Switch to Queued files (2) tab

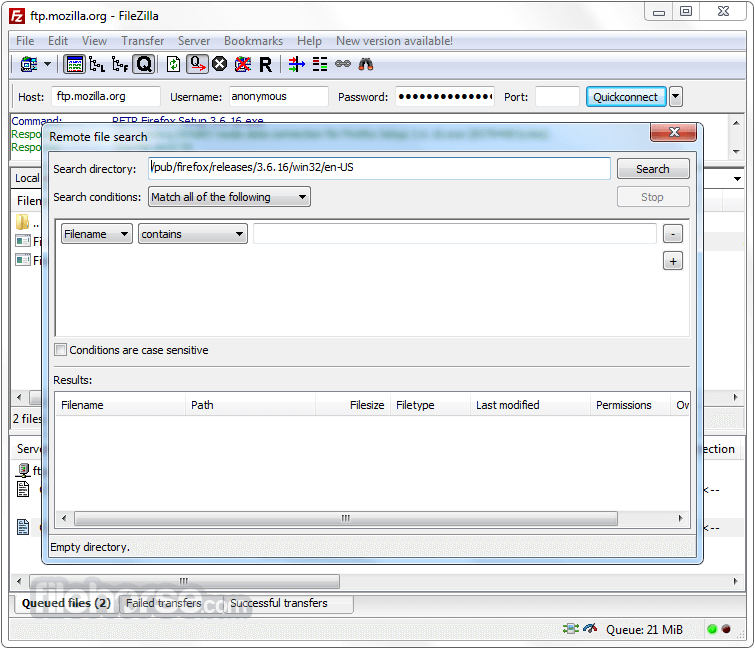point(66,603)
